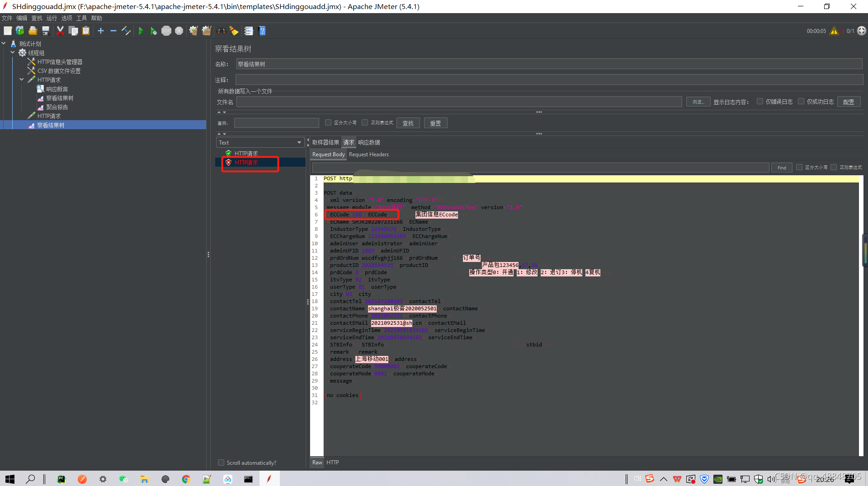Click the request body Find input field
The height and width of the screenshot is (486, 868).
pyautogui.click(x=540, y=168)
